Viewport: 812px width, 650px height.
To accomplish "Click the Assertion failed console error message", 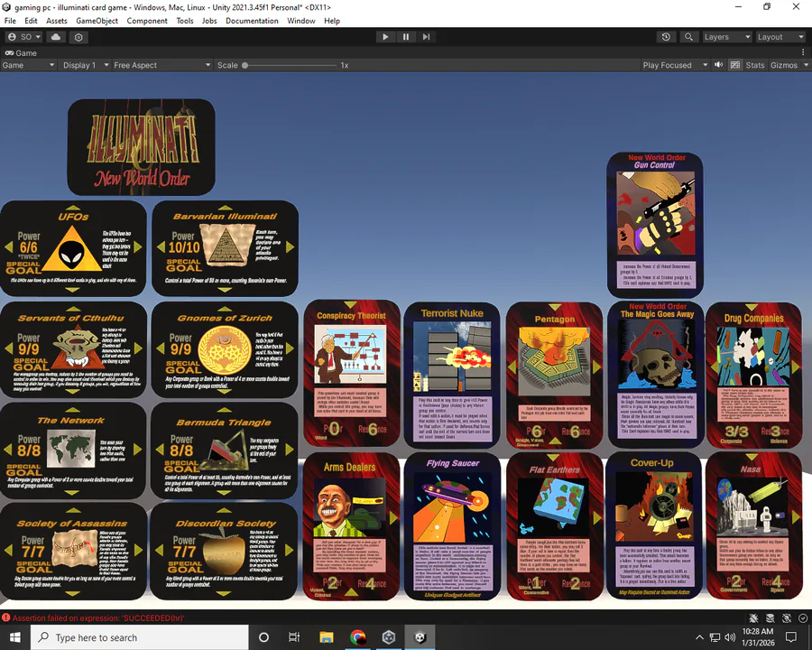I will pyautogui.click(x=98, y=617).
